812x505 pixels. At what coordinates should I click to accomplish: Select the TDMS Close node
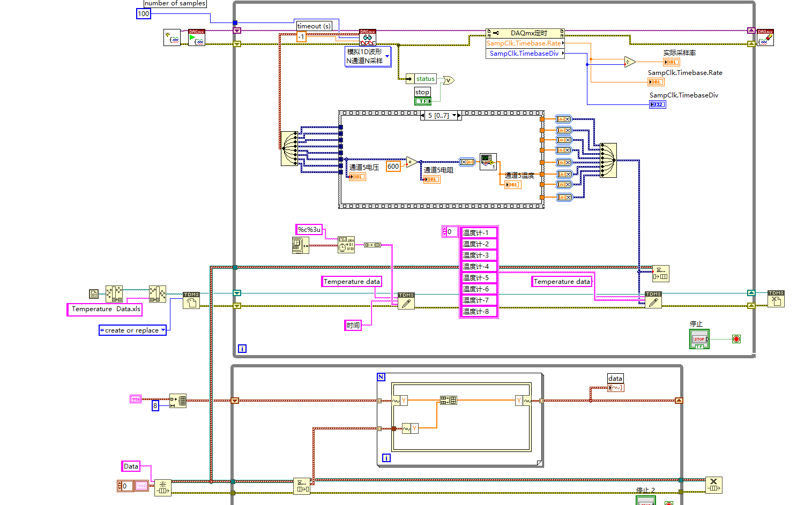(776, 299)
